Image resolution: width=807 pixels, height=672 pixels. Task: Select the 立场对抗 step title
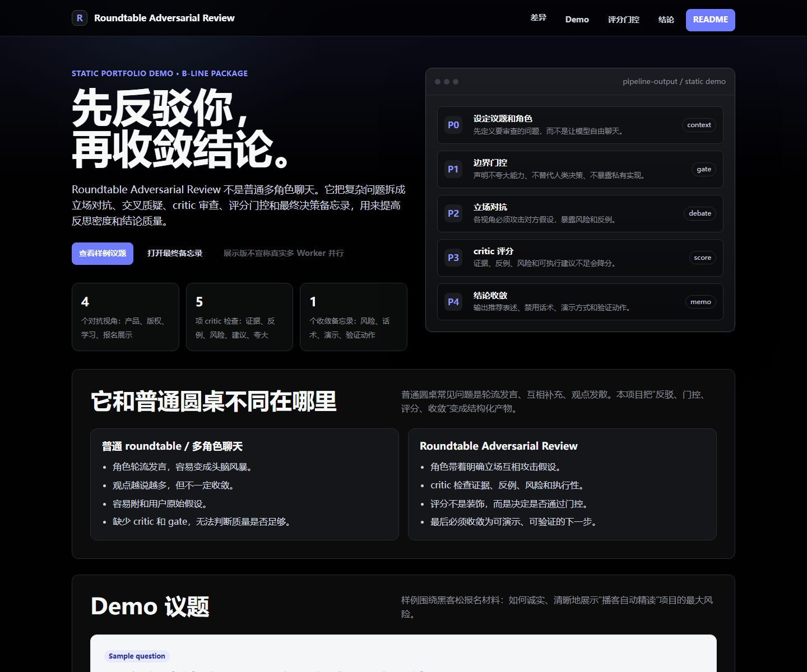pos(490,207)
